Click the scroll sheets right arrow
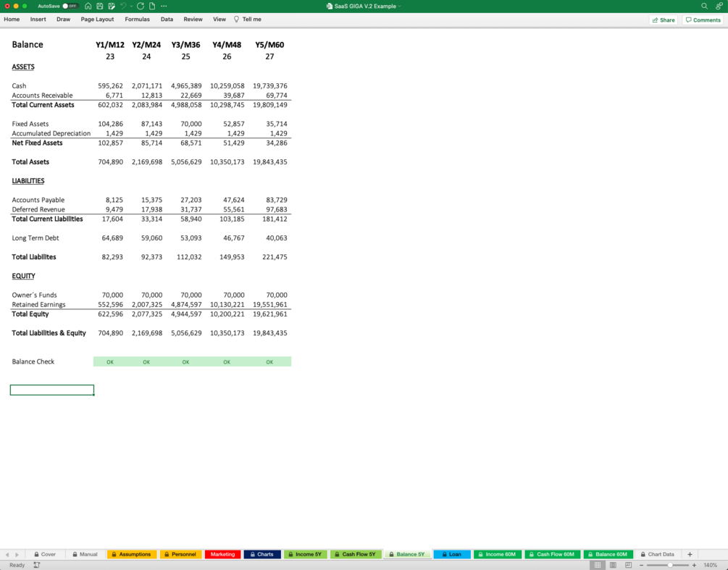Screen dimensions: 728x570 coord(17,555)
